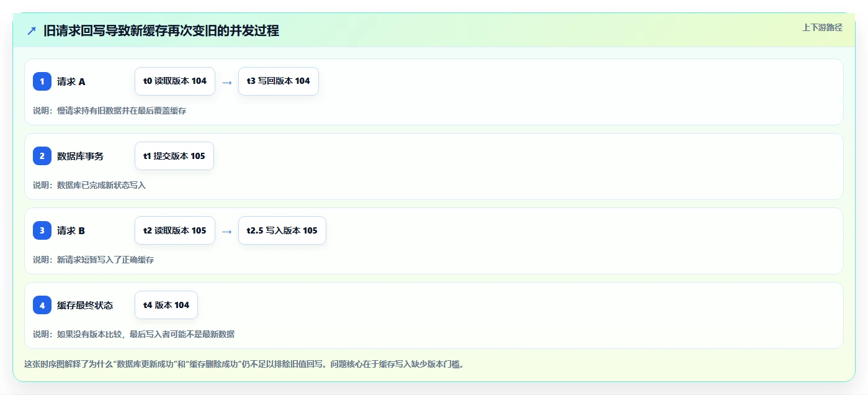Click the note 新请求短暂写入了正确缓存
Screen dimensions: 868x395
tap(93, 260)
